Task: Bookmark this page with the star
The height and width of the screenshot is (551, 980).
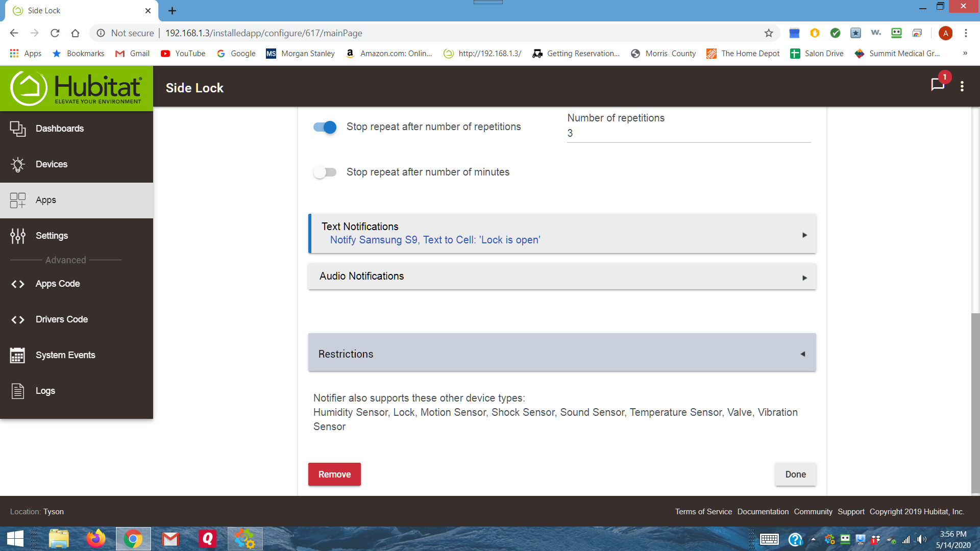Action: pyautogui.click(x=769, y=33)
